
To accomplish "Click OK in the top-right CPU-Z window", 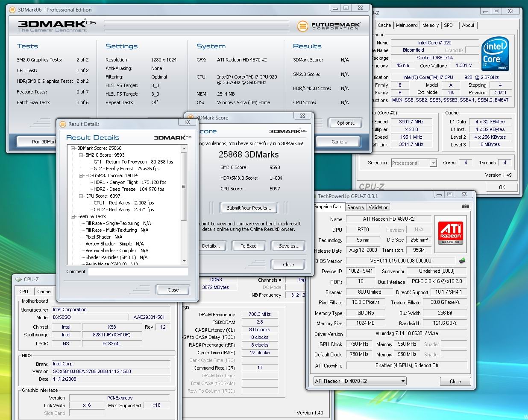I will click(x=502, y=187).
